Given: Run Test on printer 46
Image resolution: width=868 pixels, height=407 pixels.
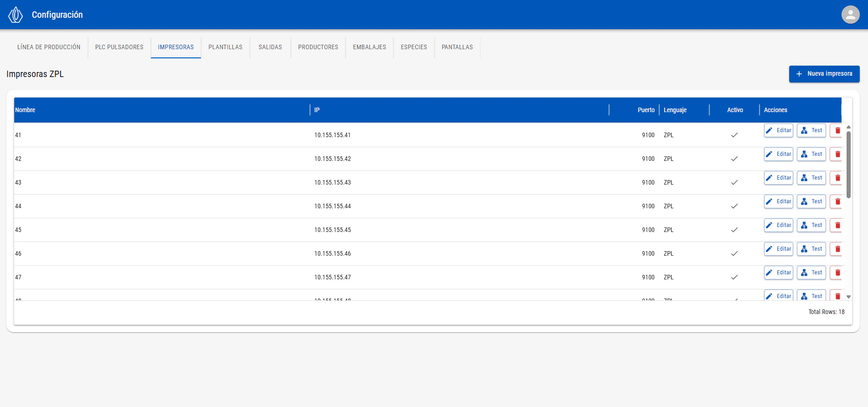Looking at the screenshot, I should click(x=811, y=249).
